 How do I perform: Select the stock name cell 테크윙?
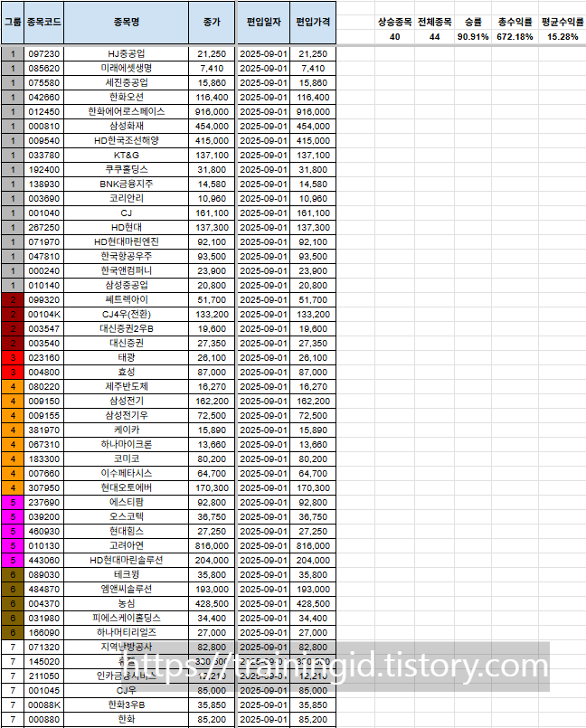coord(127,575)
